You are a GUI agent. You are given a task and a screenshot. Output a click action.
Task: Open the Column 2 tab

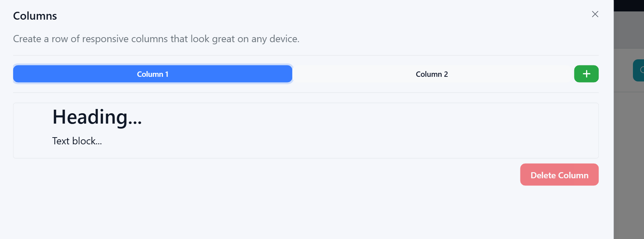coord(431,74)
